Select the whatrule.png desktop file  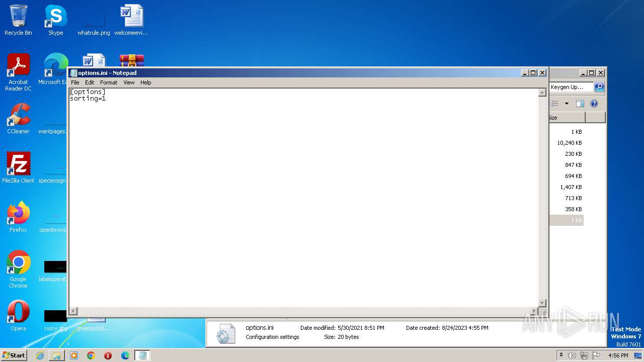tap(94, 20)
